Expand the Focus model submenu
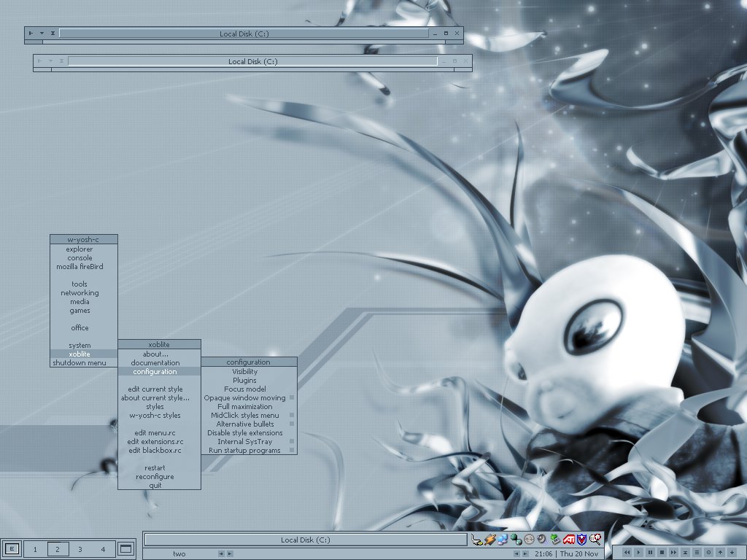747x560 pixels. (x=249, y=389)
